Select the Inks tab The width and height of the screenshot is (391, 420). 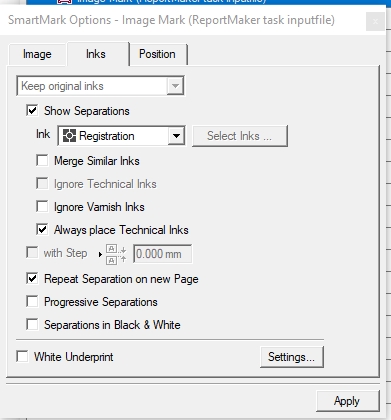tap(96, 54)
